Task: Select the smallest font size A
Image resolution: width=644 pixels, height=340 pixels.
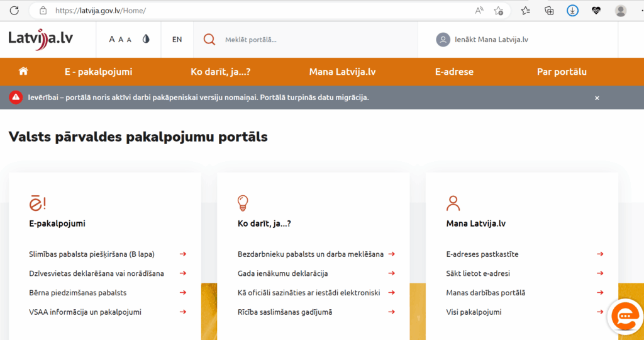Action: click(x=129, y=40)
